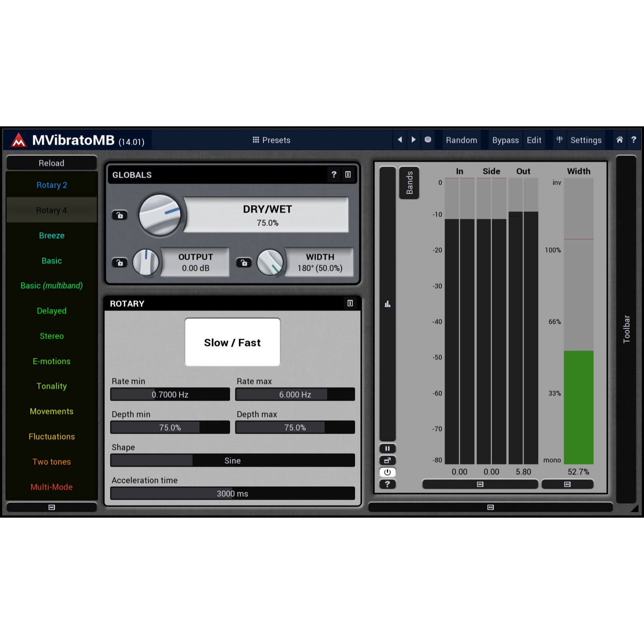Open Settings menu
The height and width of the screenshot is (644, 644).
click(x=586, y=140)
